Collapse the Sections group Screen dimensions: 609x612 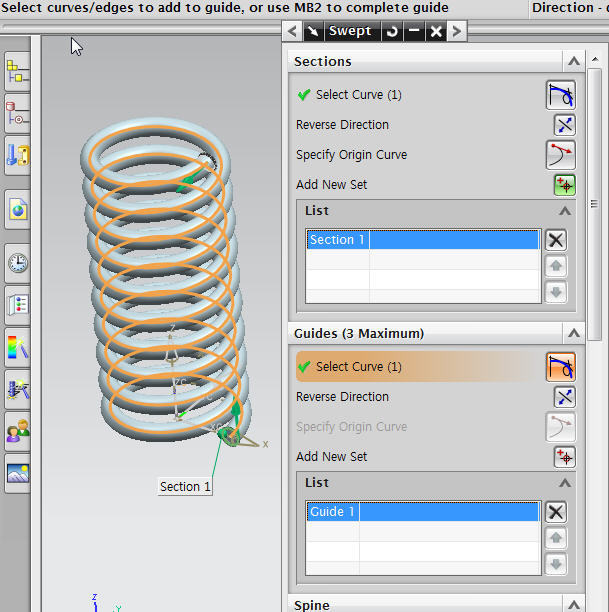573,62
